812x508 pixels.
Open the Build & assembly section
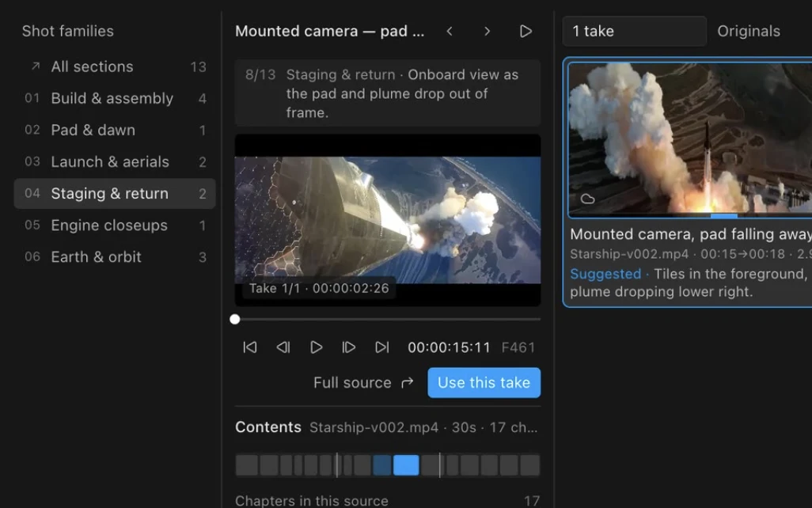(x=115, y=98)
